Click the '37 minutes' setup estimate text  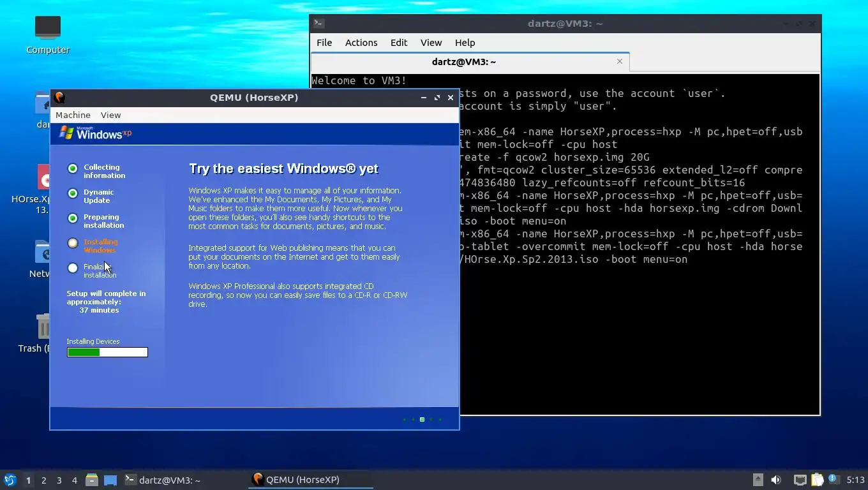(99, 310)
